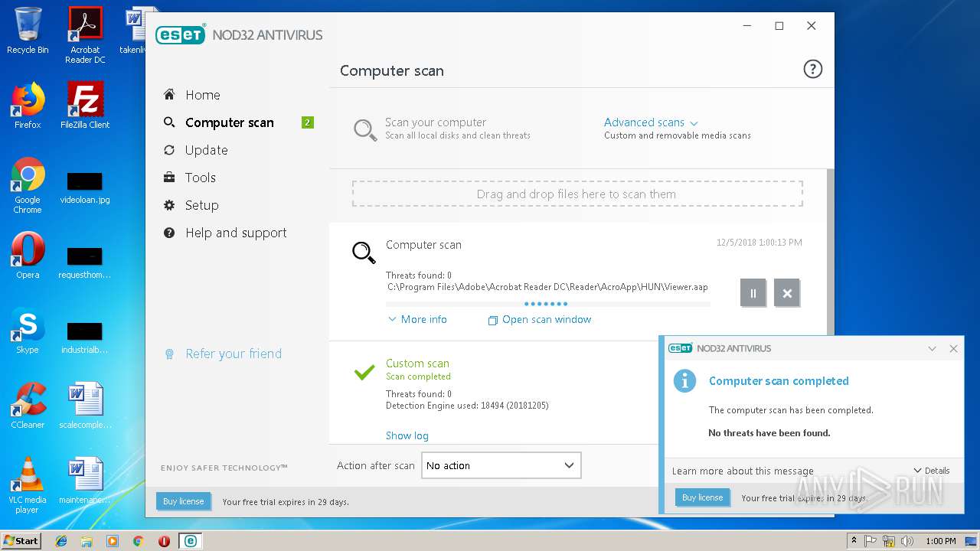The image size is (980, 551).
Task: Start Scan your computer
Action: point(436,122)
